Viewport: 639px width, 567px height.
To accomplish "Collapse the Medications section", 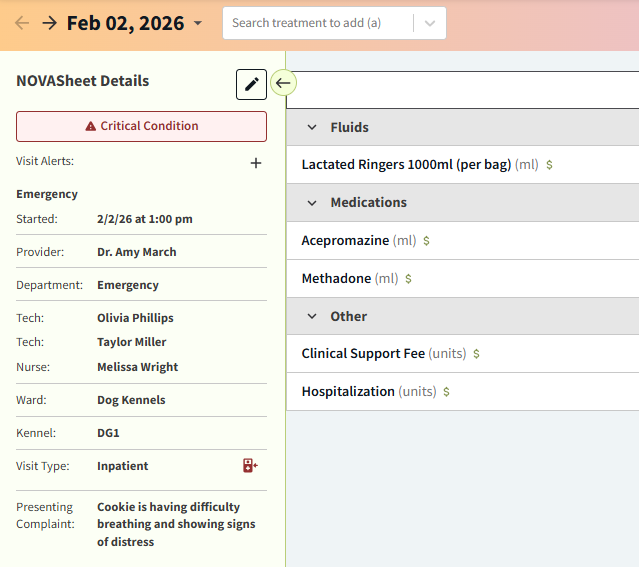I will point(311,203).
